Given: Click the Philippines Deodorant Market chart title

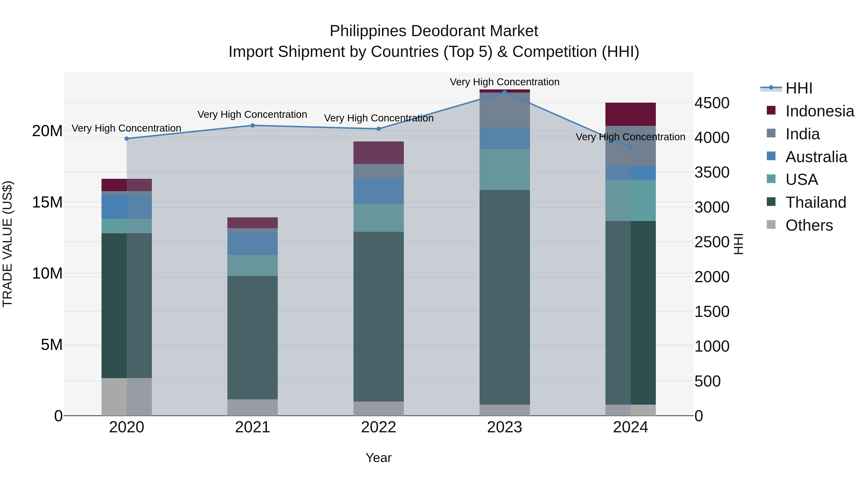Looking at the screenshot, I should tap(434, 31).
